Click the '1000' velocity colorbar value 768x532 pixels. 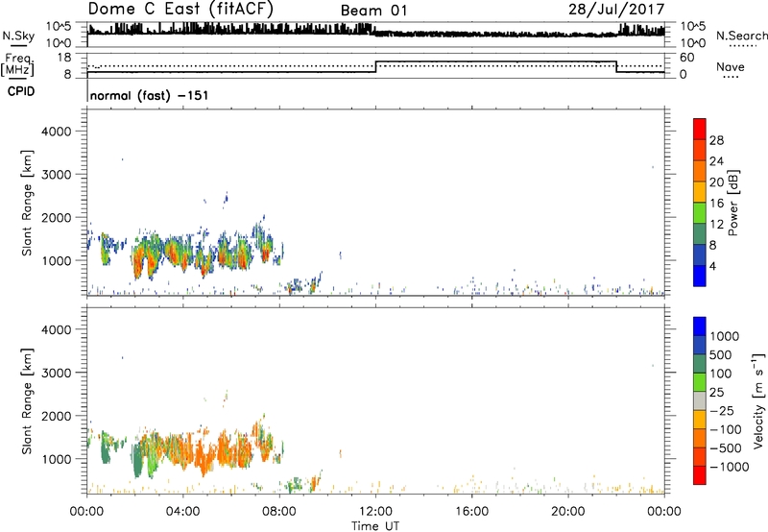click(725, 336)
